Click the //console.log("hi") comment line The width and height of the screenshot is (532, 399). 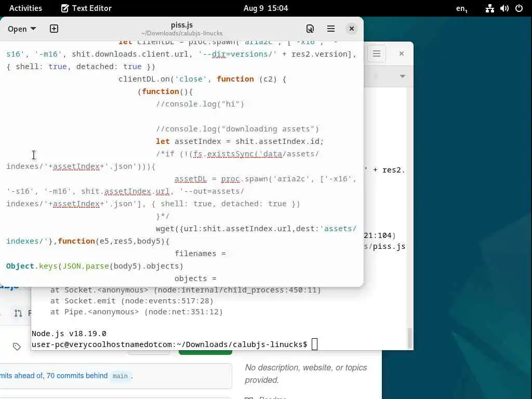coord(200,104)
